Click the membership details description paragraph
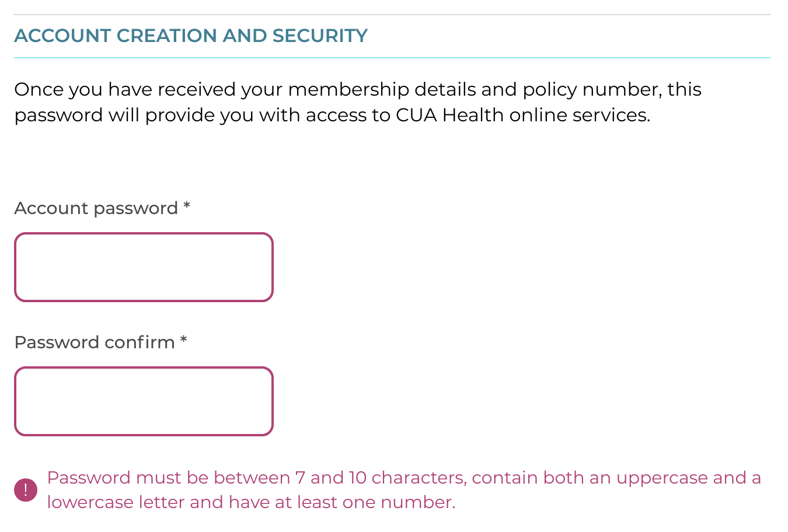Image resolution: width=788 pixels, height=532 pixels. pos(357,102)
